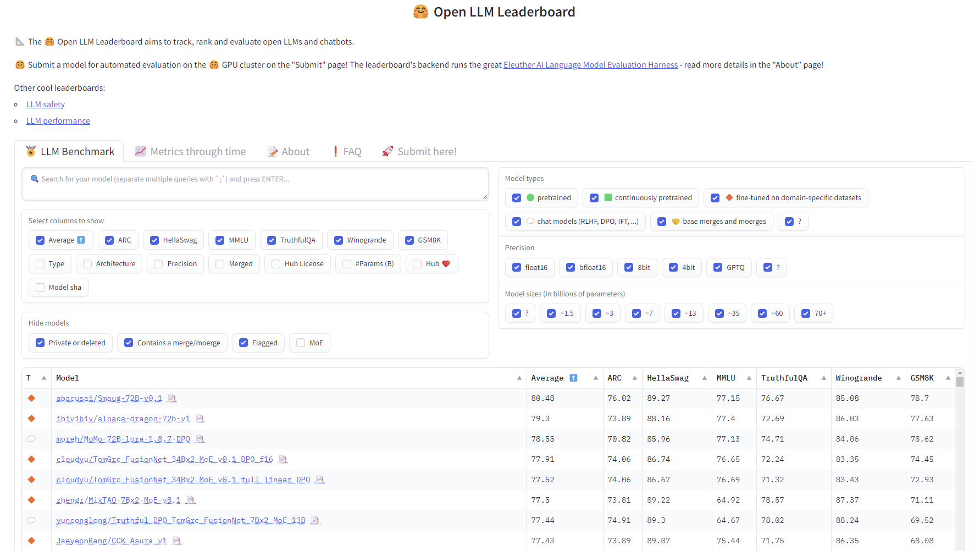
Task: Uncheck the ARC column checkbox
Action: tap(109, 240)
